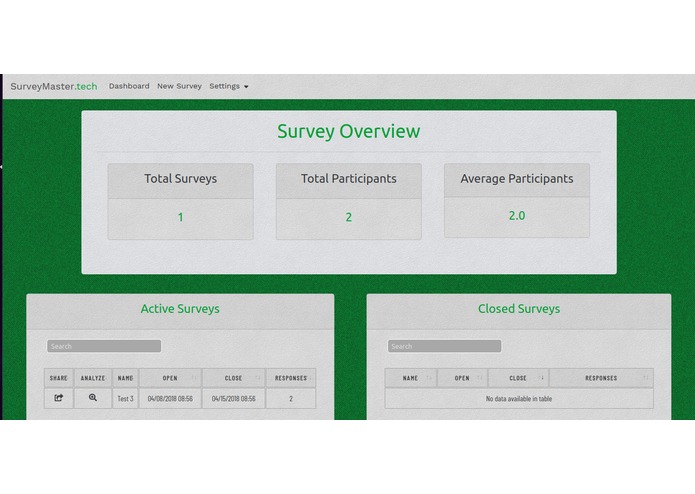Select the Test 3 survey name cell
The height and width of the screenshot is (494, 695).
coord(125,399)
